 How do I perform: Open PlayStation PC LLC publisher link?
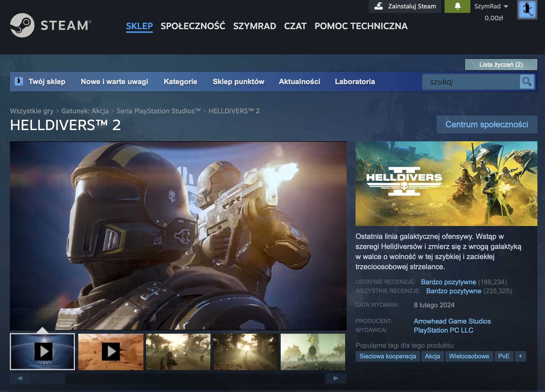point(443,330)
